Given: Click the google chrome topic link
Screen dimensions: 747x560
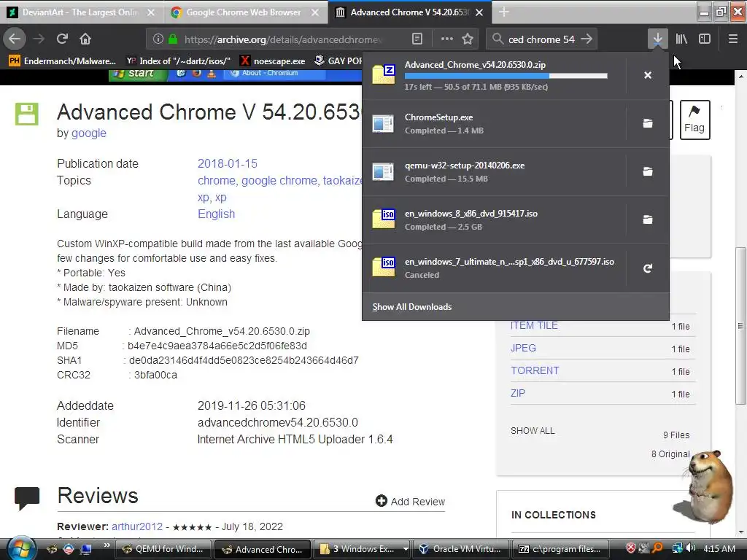Looking at the screenshot, I should (x=279, y=181).
